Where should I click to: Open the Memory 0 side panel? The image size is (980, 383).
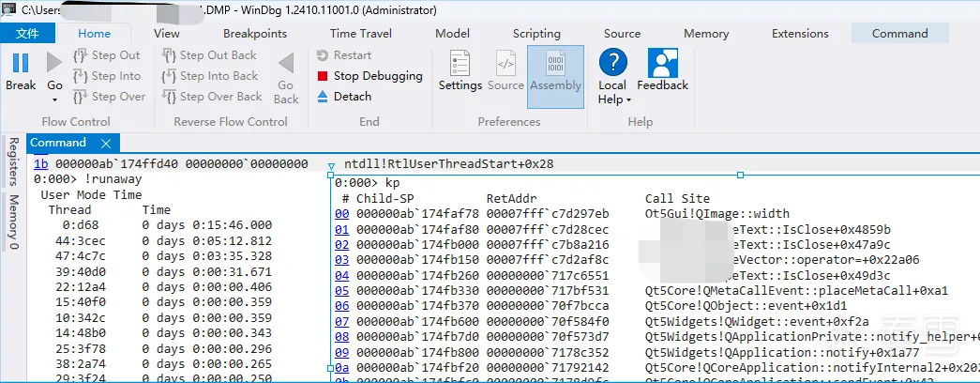pos(12,222)
